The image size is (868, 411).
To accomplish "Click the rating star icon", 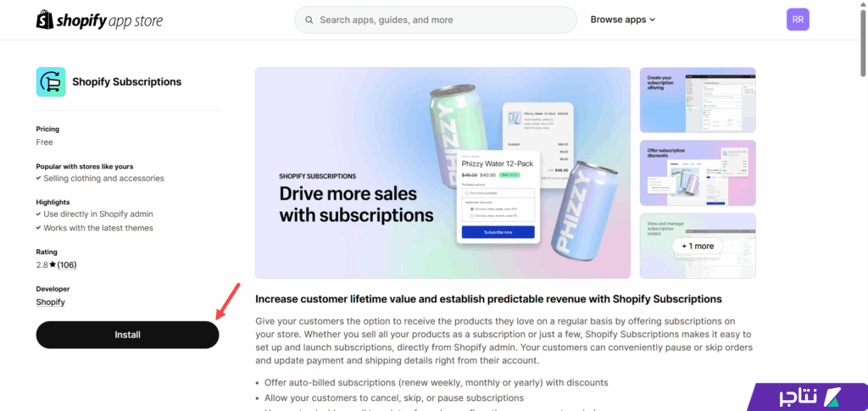I will (53, 265).
